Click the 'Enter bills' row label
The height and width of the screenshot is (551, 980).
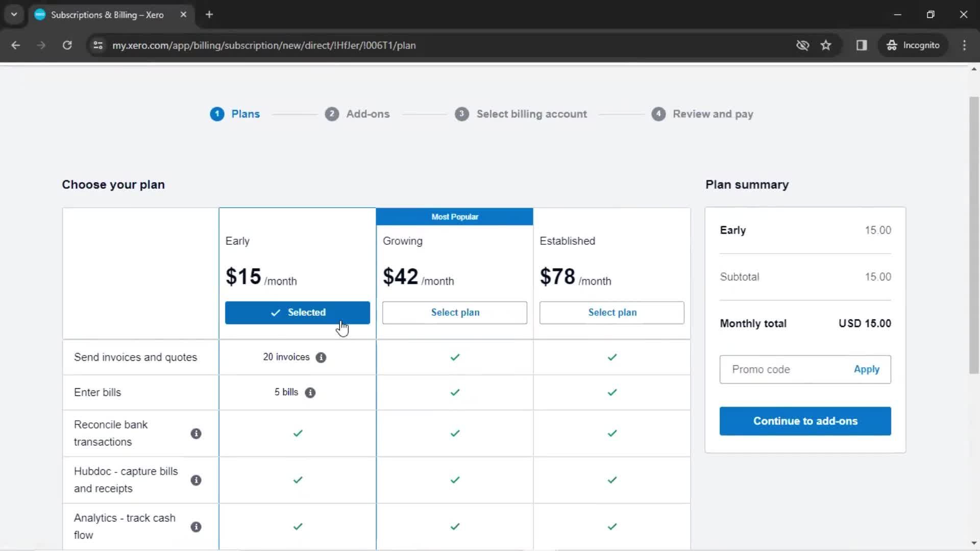pyautogui.click(x=97, y=392)
